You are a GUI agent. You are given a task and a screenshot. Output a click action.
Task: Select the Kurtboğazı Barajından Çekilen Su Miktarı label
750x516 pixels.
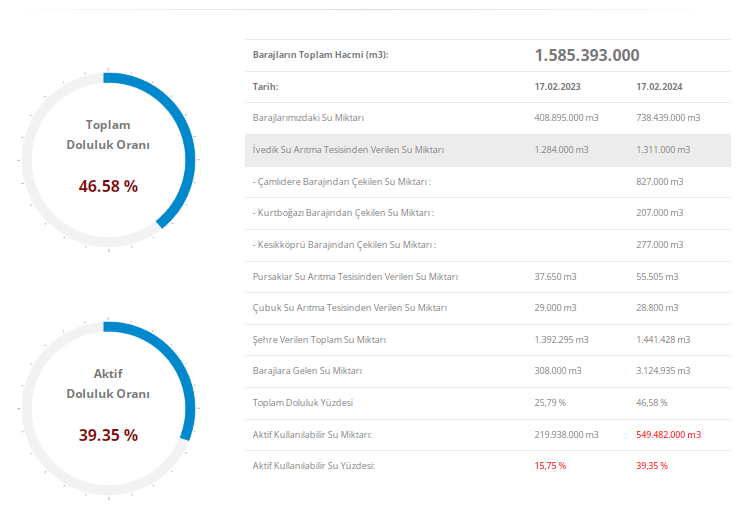click(x=343, y=213)
